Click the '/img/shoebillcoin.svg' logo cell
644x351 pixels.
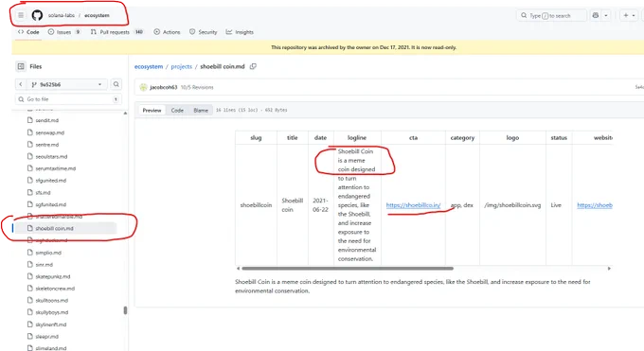[x=512, y=205]
